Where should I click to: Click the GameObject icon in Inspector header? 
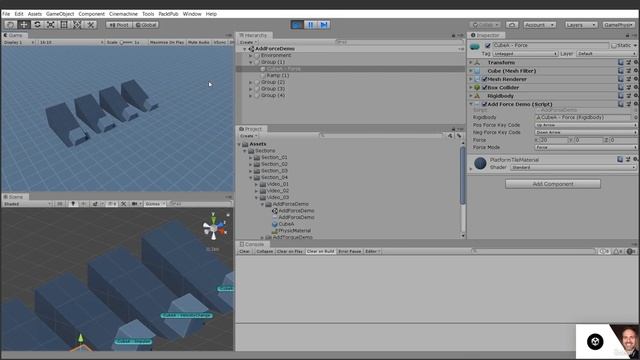pos(475,46)
